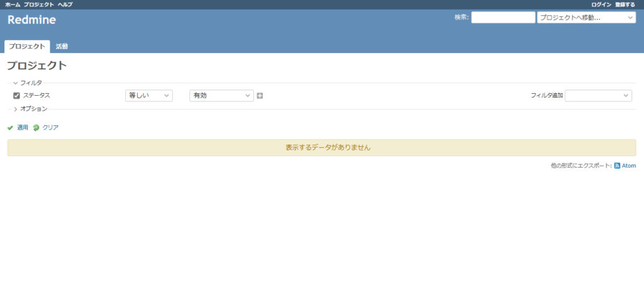The height and width of the screenshot is (296, 644).
Task: Click the Atom export link
Action: pyautogui.click(x=629, y=166)
